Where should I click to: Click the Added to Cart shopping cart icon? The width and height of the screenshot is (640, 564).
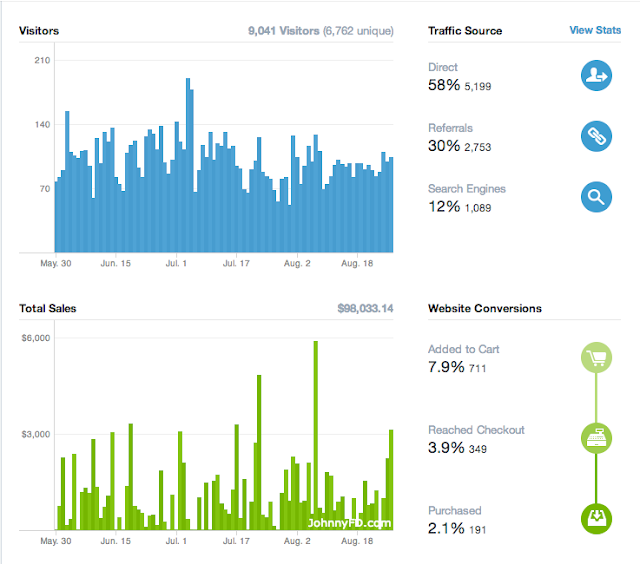(596, 357)
